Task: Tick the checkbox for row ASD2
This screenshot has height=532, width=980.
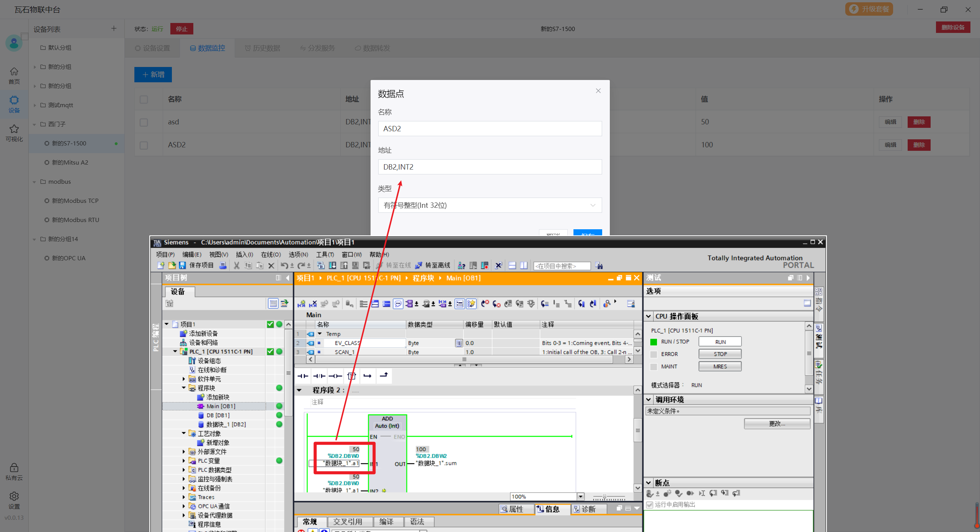Action: (144, 145)
